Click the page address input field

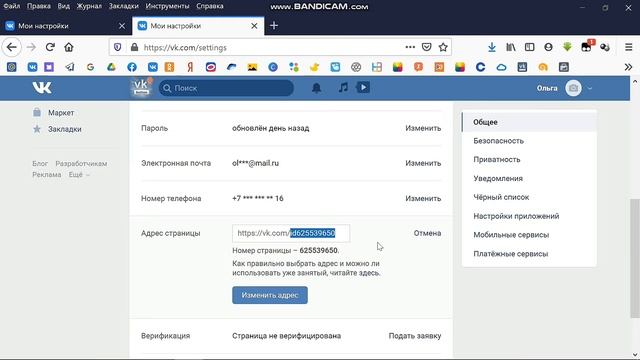(291, 233)
